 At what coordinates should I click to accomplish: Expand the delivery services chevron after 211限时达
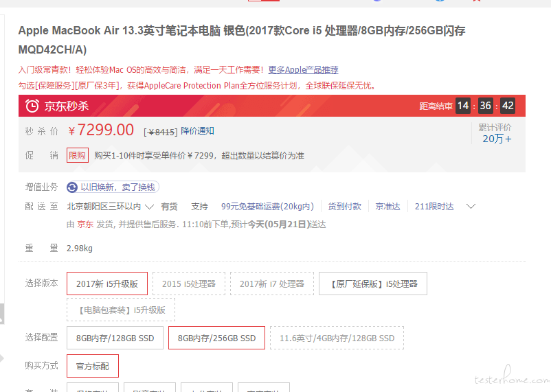click(x=471, y=206)
